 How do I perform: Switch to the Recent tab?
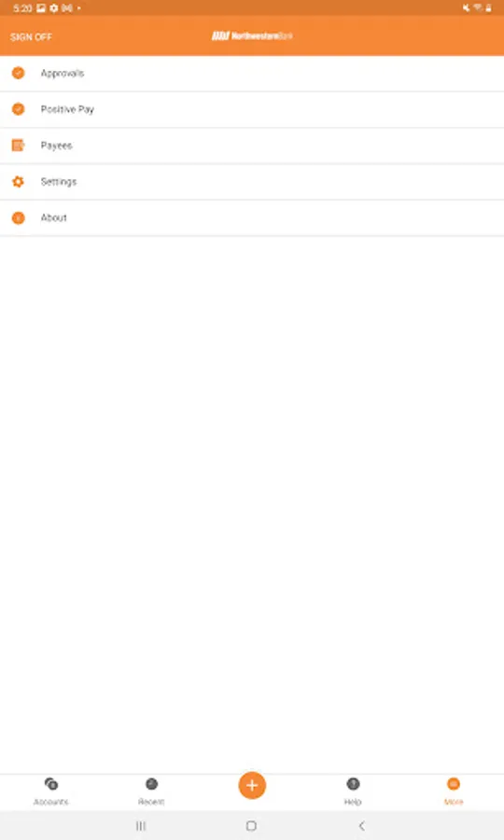[151, 791]
